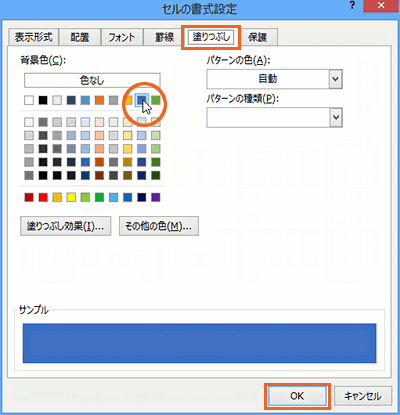
Task: Click the パターンの色 combo box showing 自動
Action: [274, 79]
